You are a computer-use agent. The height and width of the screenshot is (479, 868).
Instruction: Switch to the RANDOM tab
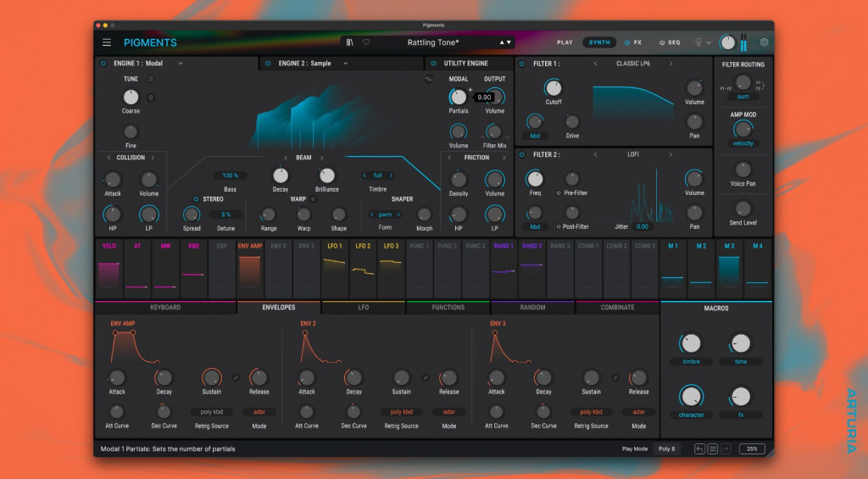(x=533, y=308)
